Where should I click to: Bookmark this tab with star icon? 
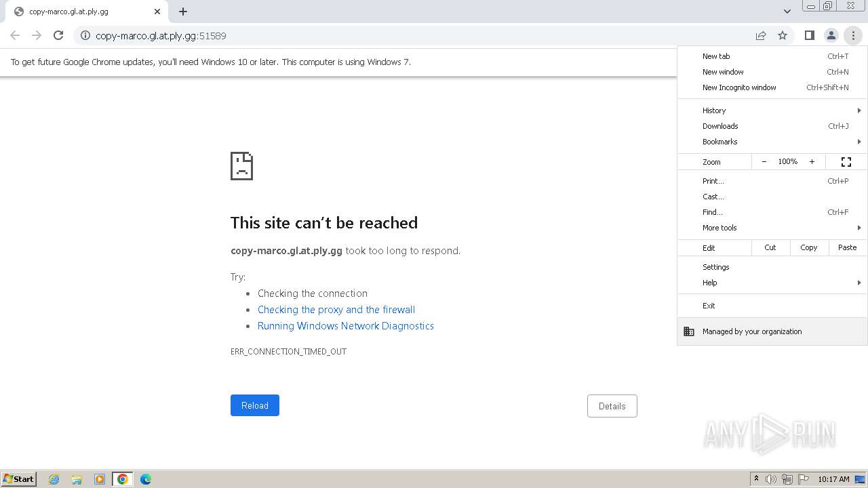point(783,35)
